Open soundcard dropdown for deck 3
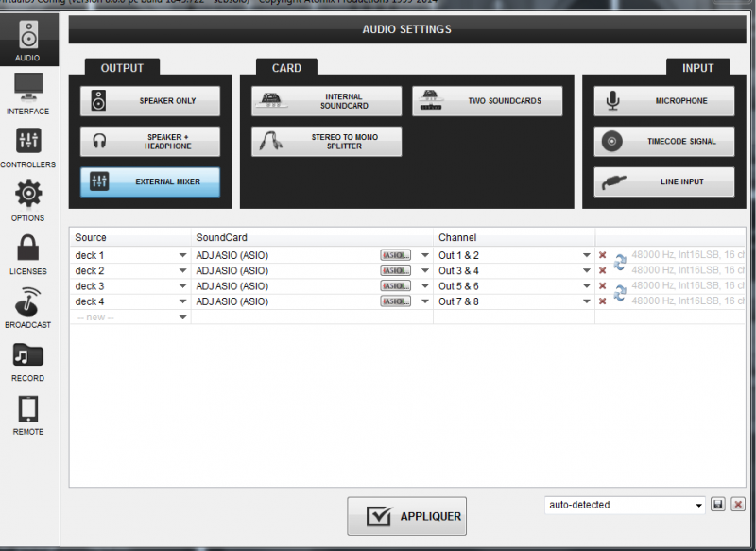 click(x=424, y=286)
